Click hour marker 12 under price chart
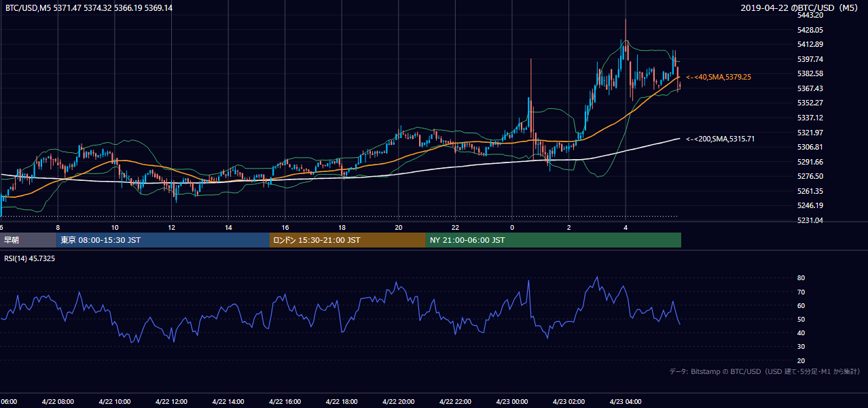 pos(172,227)
